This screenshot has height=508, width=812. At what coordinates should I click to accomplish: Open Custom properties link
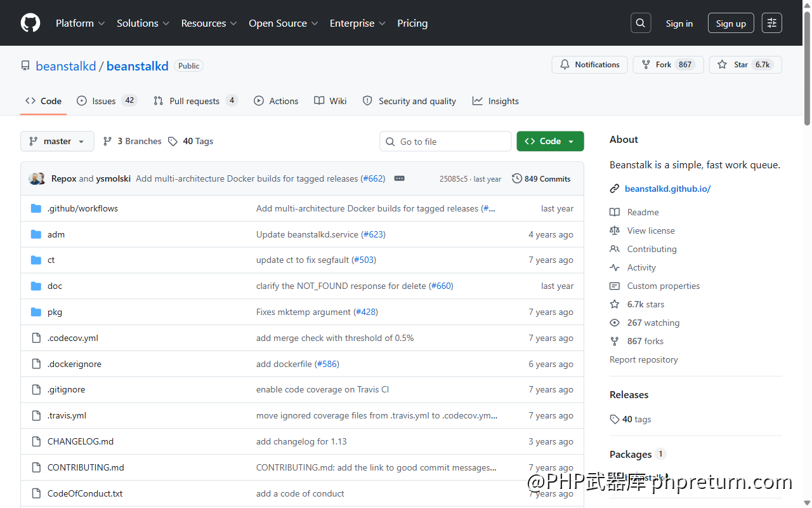click(x=655, y=286)
